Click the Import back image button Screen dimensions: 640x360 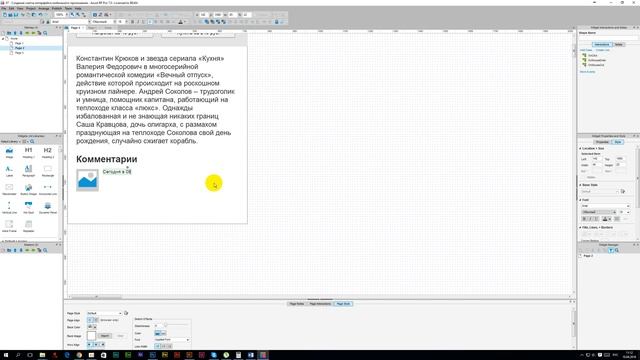coord(105,336)
